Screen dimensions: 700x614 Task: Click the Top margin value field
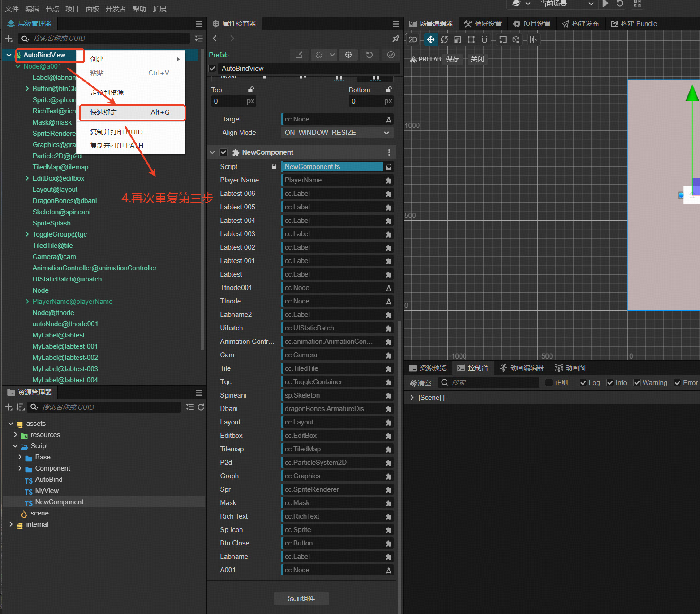pyautogui.click(x=228, y=101)
